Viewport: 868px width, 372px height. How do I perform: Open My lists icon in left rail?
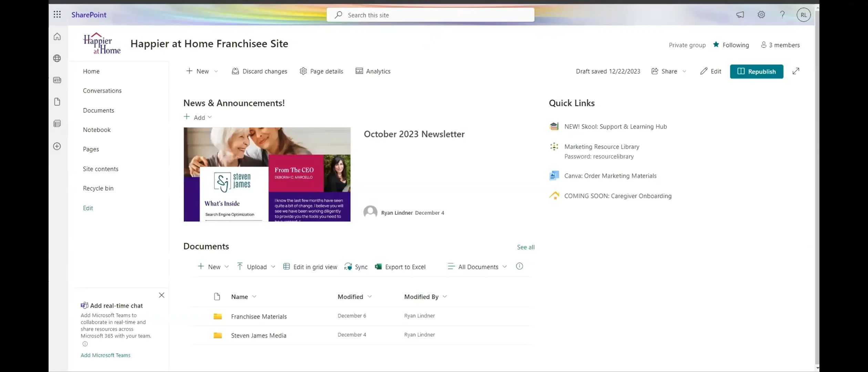pos(57,123)
